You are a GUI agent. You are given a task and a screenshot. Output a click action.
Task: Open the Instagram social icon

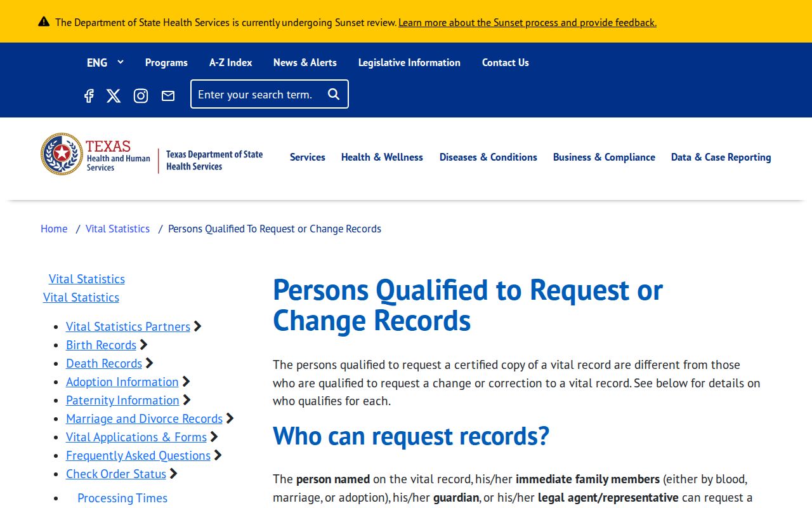(x=141, y=96)
